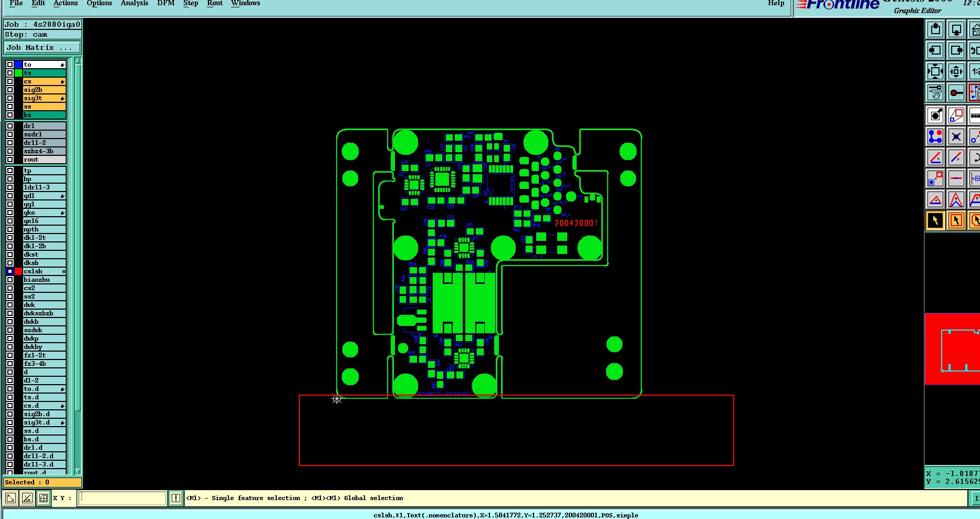
Task: Open the File menu
Action: coord(16,4)
